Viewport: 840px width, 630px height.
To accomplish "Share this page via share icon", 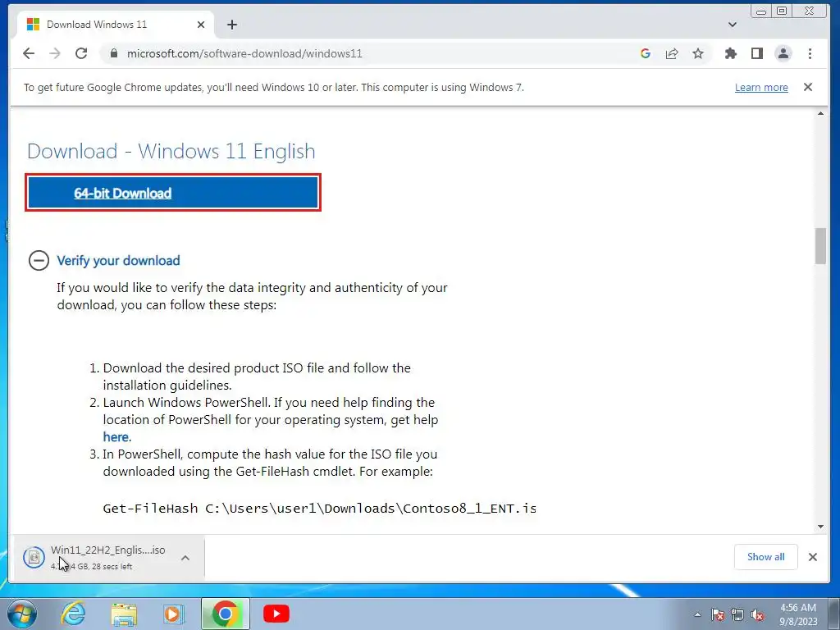I will [x=672, y=53].
